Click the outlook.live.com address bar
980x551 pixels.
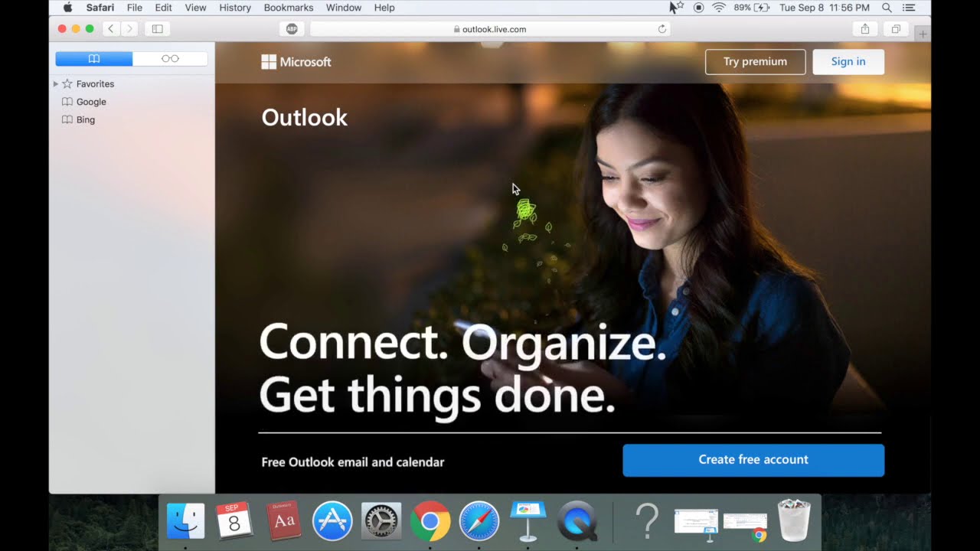point(490,29)
